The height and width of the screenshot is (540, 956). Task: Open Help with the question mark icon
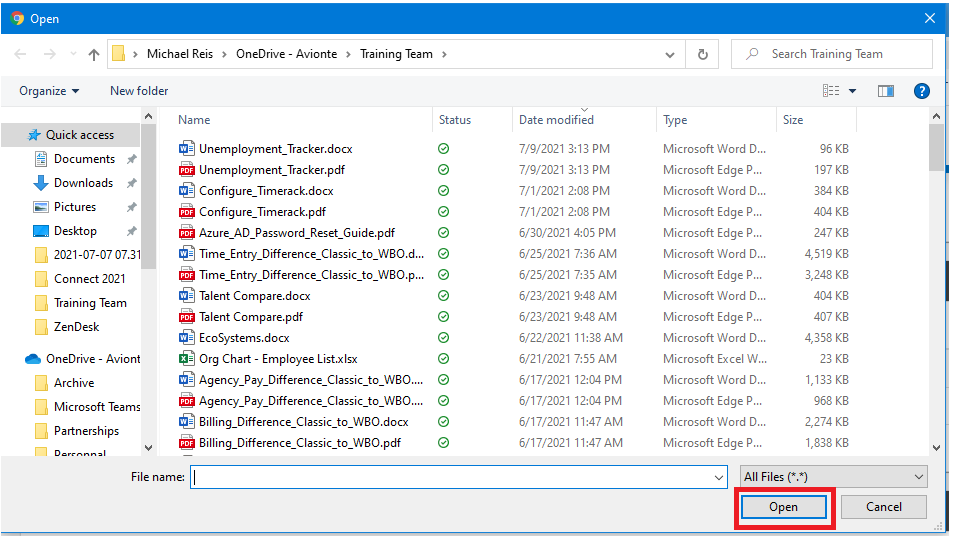point(922,91)
